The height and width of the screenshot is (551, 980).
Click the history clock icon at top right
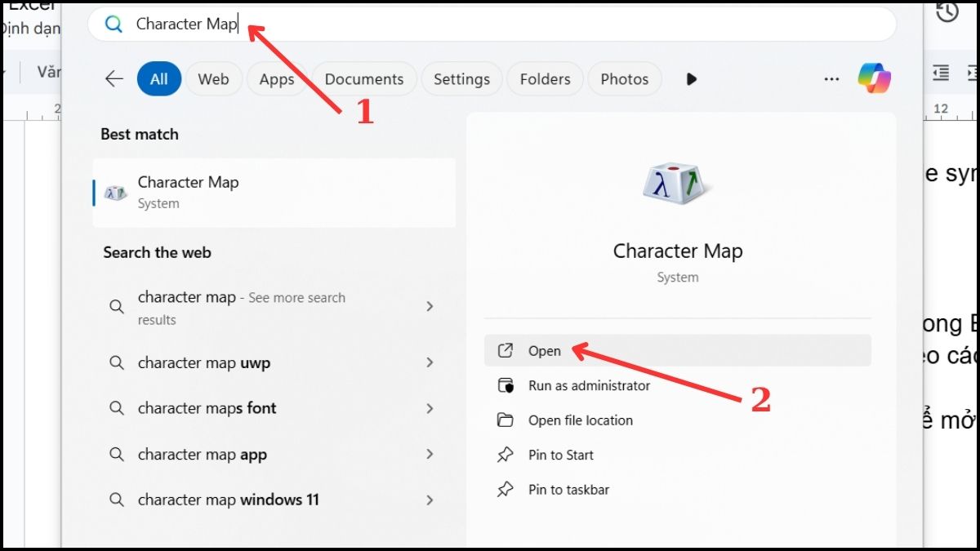pos(947,12)
